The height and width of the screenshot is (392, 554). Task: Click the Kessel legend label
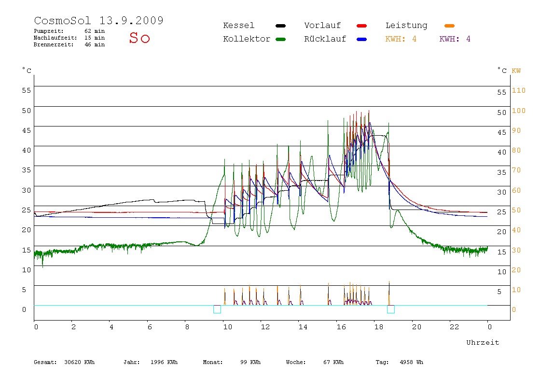[x=238, y=26]
